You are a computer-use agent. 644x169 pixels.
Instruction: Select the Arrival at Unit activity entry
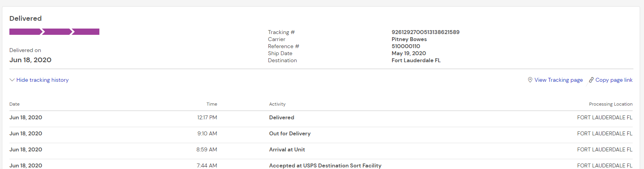[287, 149]
